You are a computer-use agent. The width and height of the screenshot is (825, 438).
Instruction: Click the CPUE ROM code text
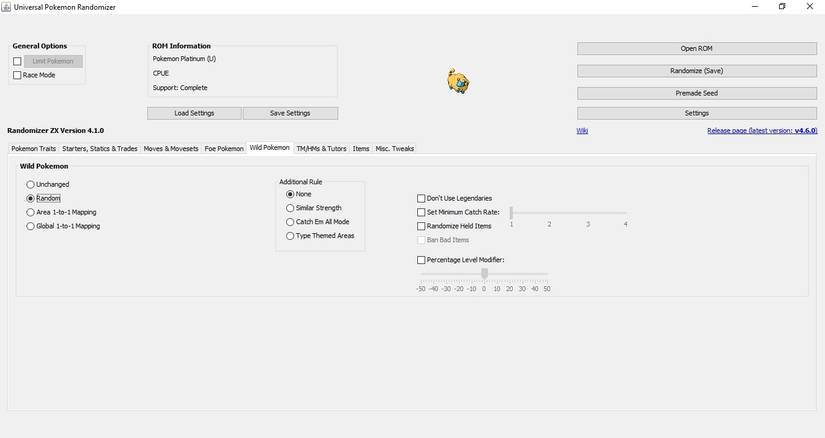[x=160, y=73]
